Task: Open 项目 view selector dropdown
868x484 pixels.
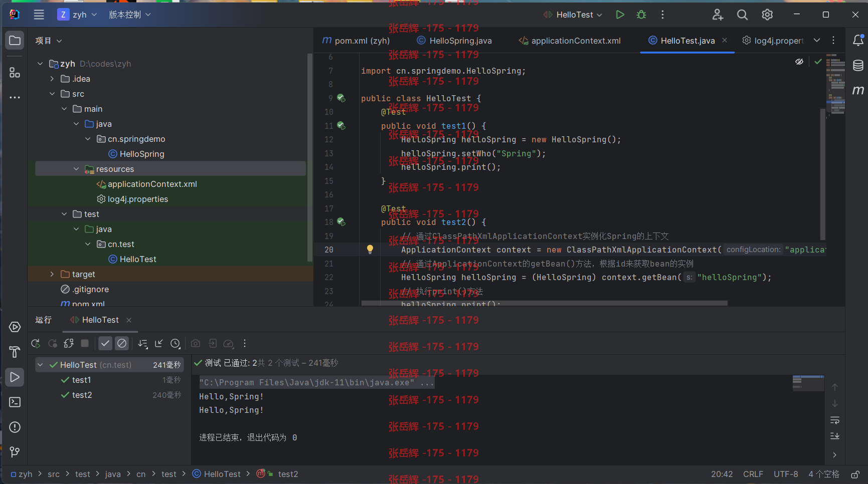Action: [49, 41]
